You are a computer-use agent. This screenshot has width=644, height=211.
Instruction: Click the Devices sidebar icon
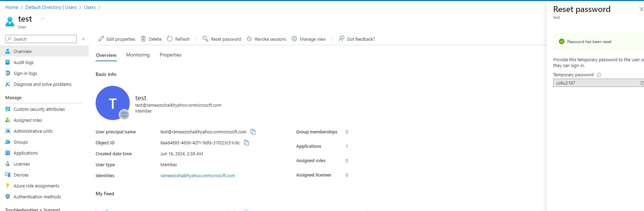click(8, 175)
